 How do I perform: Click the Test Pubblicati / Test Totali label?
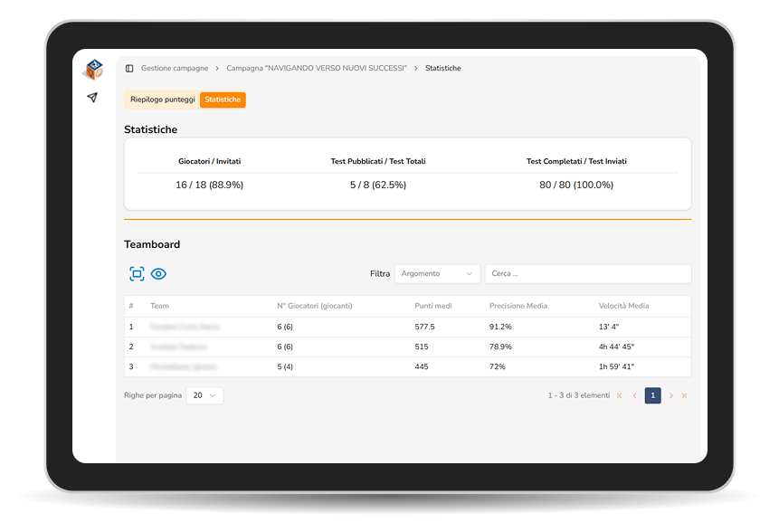378,161
